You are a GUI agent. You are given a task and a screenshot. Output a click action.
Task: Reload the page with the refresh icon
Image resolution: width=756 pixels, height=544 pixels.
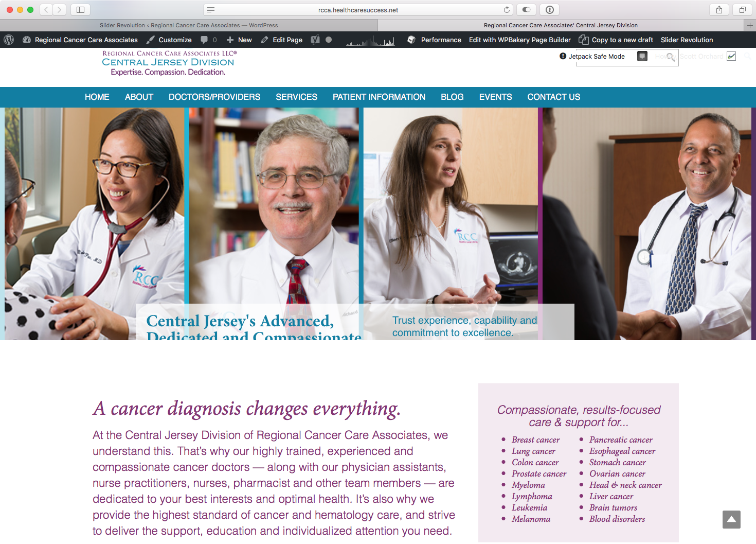507,10
